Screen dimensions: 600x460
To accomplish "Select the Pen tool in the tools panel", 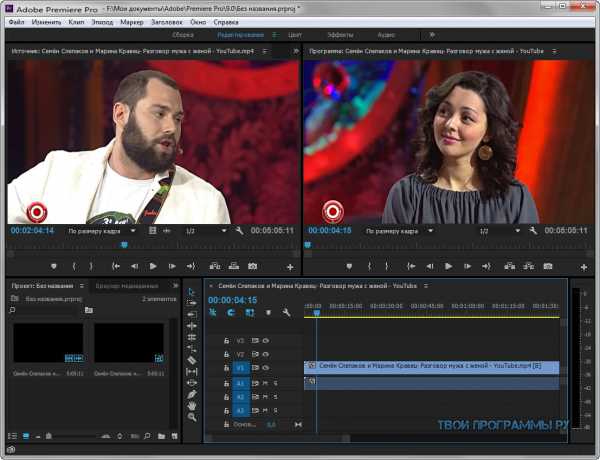I will 192,393.
